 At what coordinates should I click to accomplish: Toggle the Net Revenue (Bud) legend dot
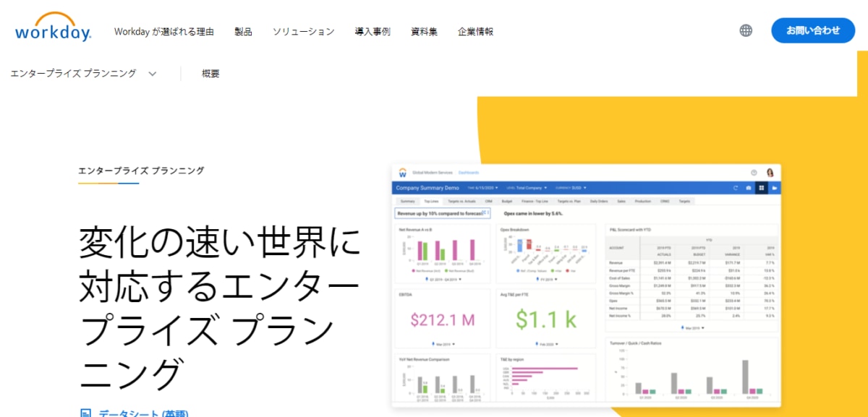446,271
